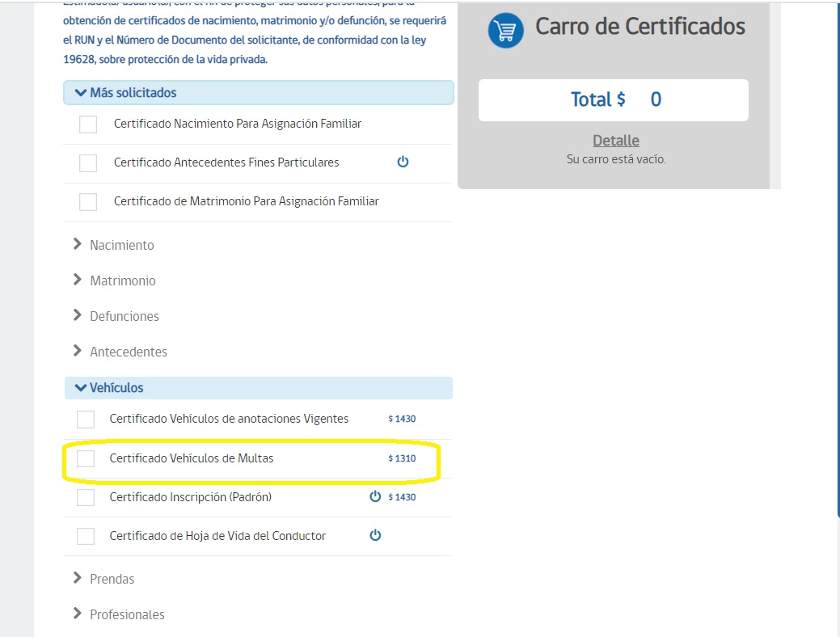Check Certificado Nacimiento Para Asignación Familiar
Image resolution: width=840 pixels, height=637 pixels.
click(88, 124)
